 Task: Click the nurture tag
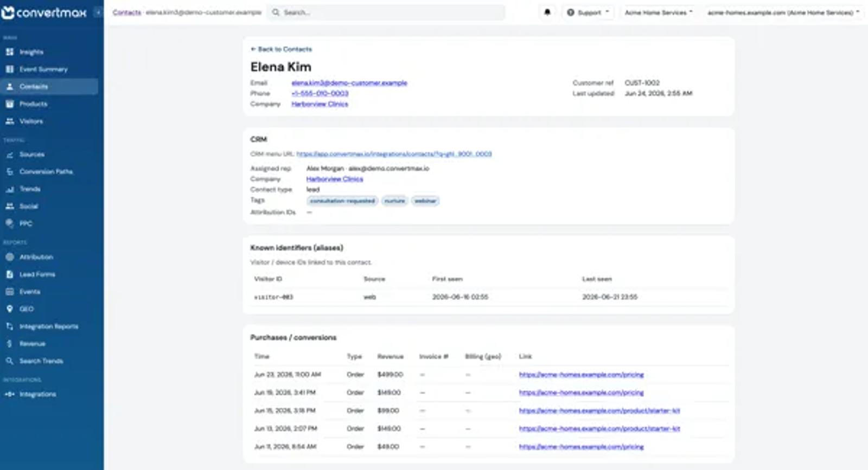(x=394, y=201)
